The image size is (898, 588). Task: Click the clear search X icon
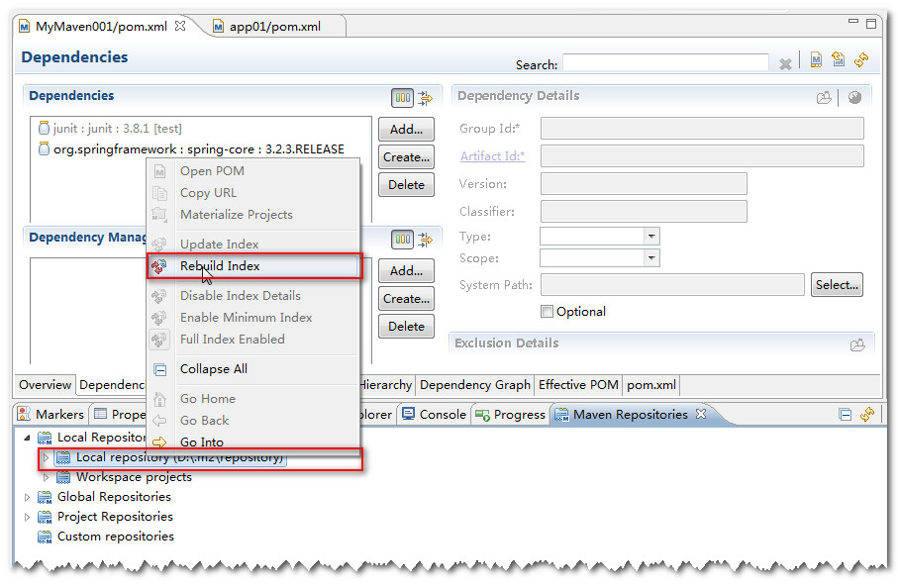tap(785, 63)
